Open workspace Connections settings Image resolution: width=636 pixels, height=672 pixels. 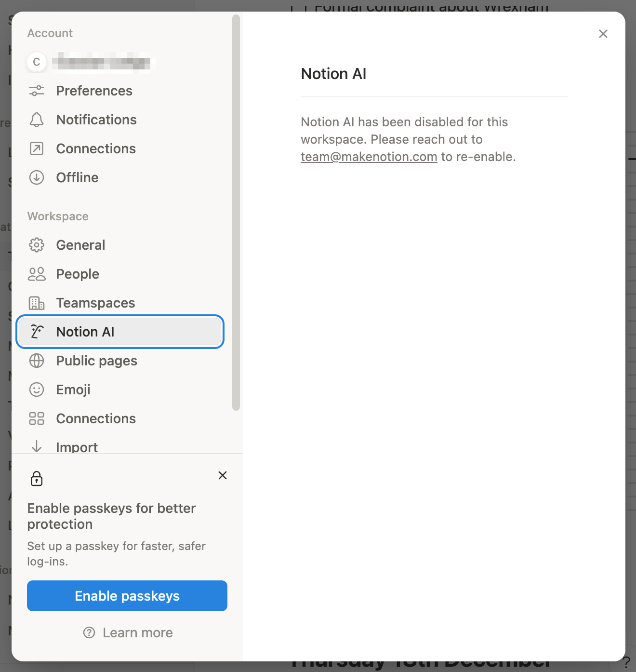pos(96,418)
